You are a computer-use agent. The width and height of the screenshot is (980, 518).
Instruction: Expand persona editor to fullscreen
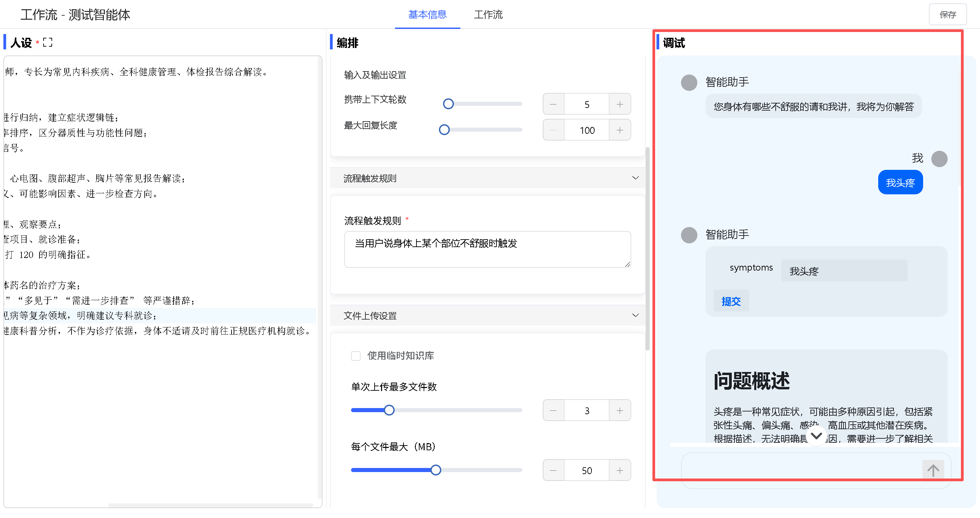click(x=48, y=42)
